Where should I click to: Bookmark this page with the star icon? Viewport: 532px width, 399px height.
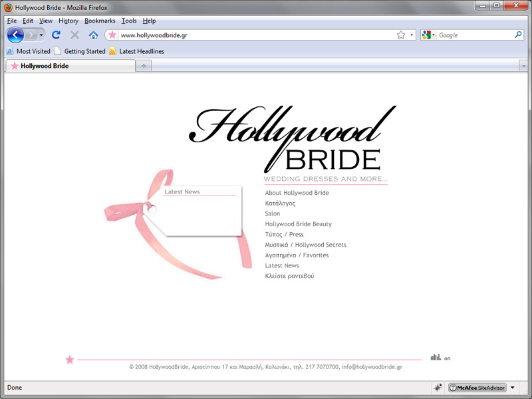[401, 35]
